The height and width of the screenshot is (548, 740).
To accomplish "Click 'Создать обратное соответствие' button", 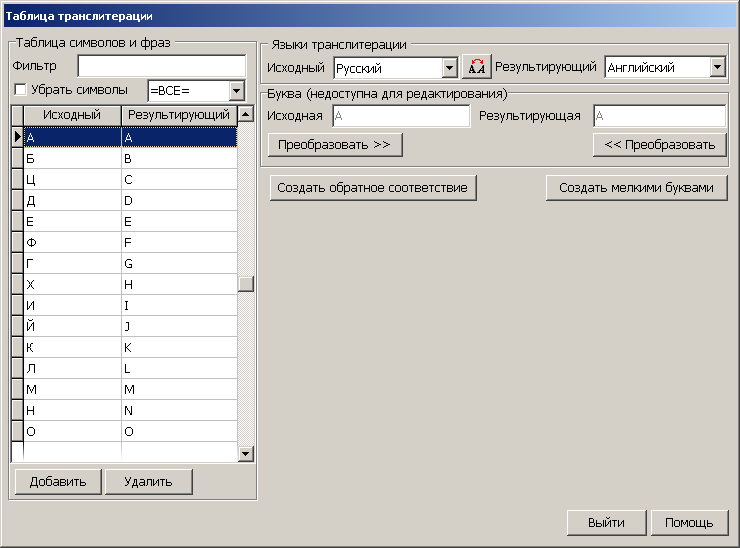I will pos(372,188).
